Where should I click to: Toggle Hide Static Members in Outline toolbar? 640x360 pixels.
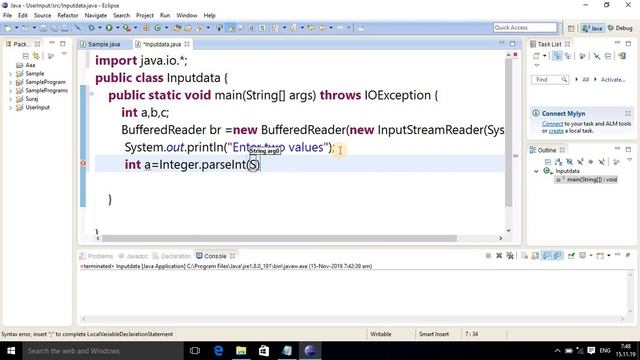[x=580, y=162]
